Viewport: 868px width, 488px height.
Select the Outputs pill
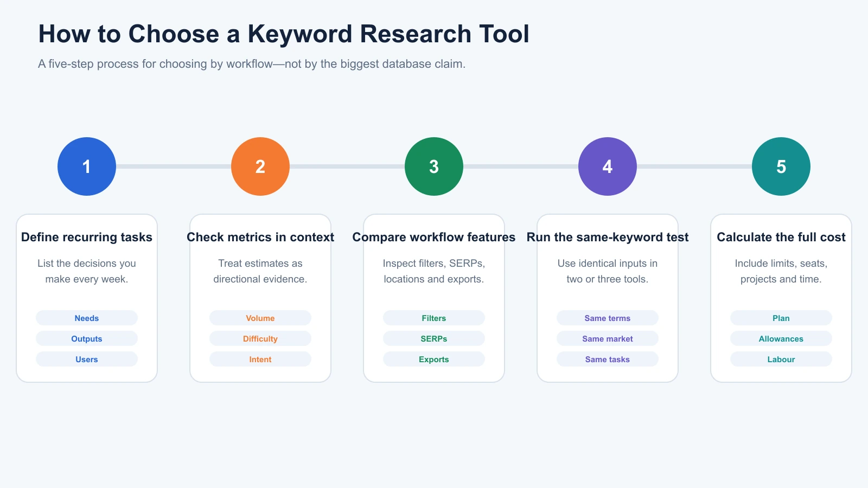tap(87, 338)
